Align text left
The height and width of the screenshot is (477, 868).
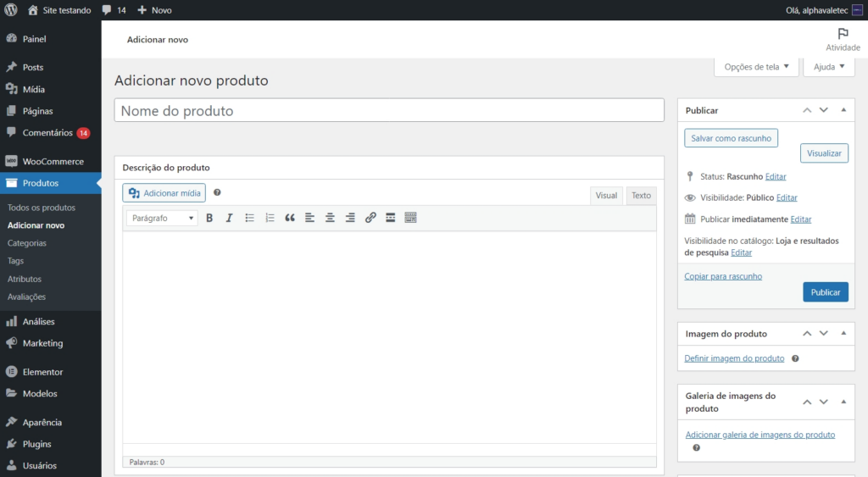click(x=309, y=218)
